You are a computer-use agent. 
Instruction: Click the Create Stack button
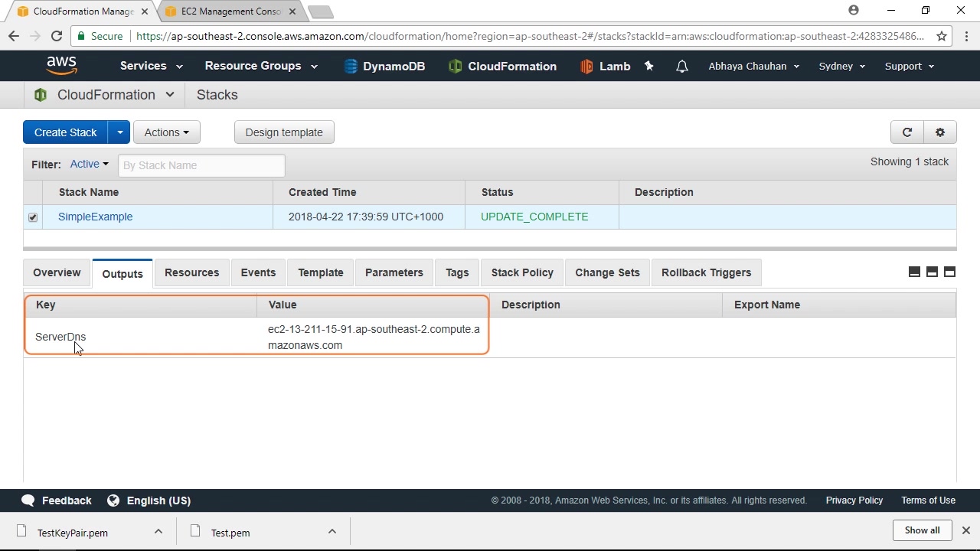point(65,132)
